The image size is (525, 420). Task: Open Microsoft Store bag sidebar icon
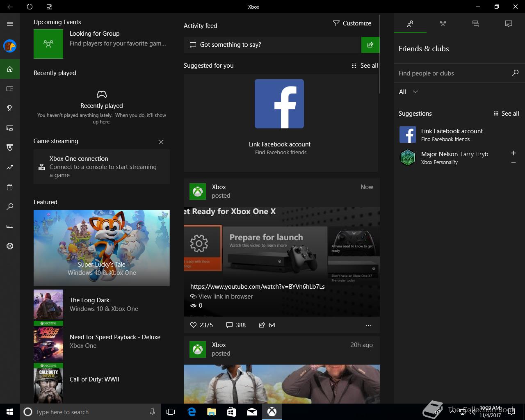(10, 187)
